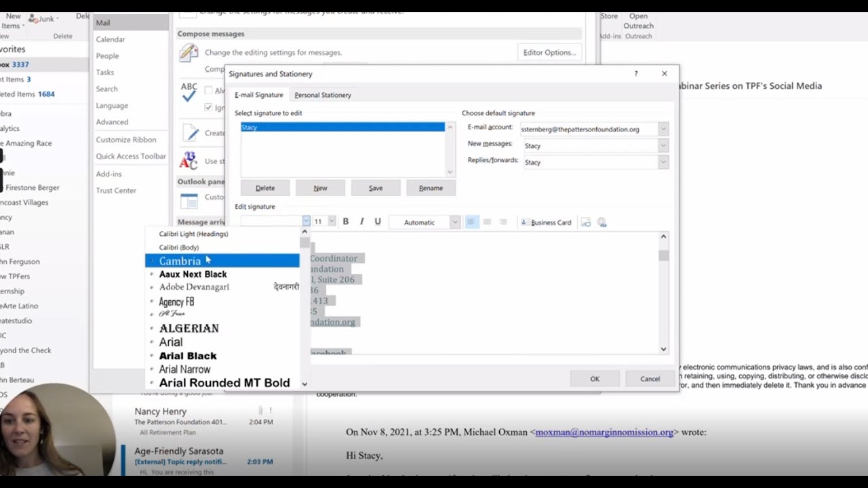Choose Aaux Next Black font

[222, 274]
